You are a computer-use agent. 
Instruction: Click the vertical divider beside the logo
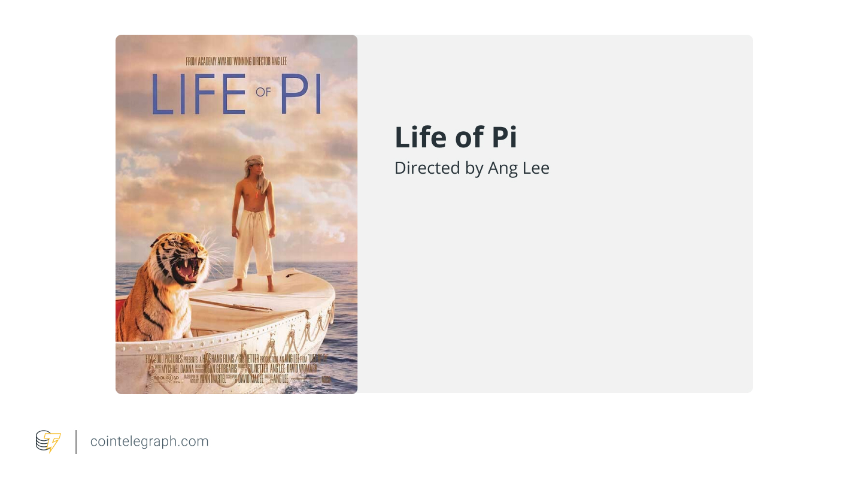click(x=76, y=441)
